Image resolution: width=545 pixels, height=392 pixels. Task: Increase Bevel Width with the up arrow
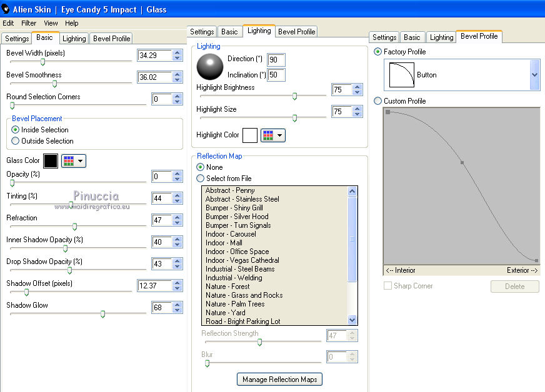(177, 53)
